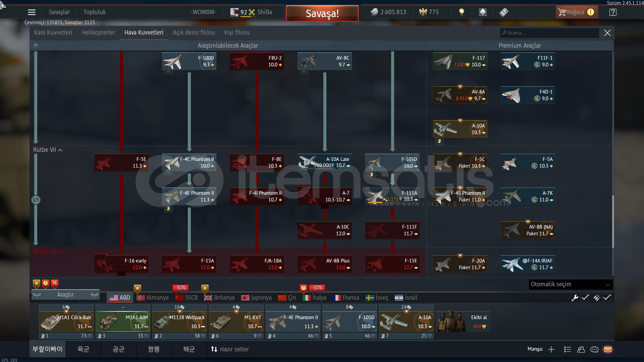Open the friends contacts icon
The image size is (644, 362).
[581, 350]
